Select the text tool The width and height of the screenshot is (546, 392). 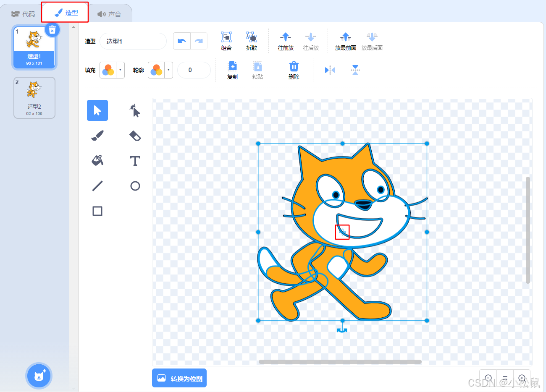(135, 161)
